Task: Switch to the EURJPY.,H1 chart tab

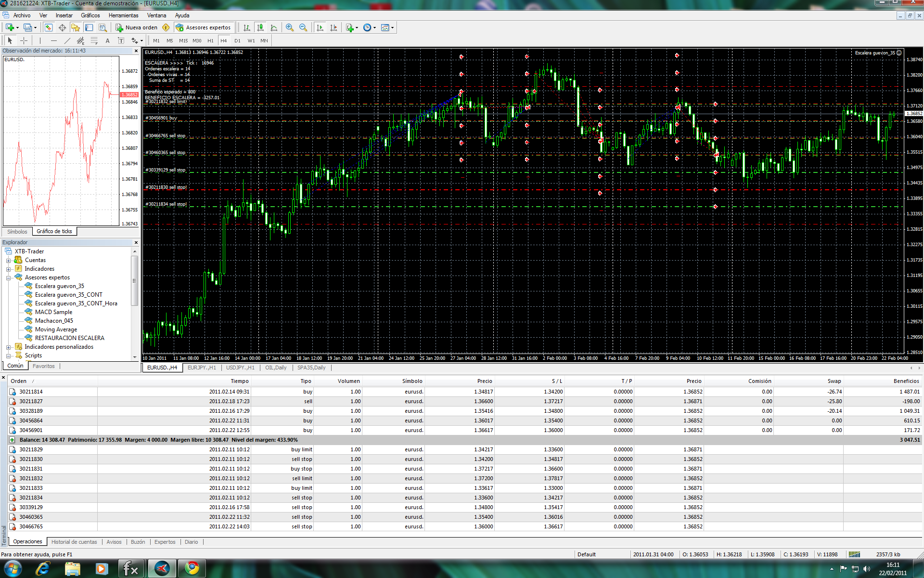Action: (202, 368)
